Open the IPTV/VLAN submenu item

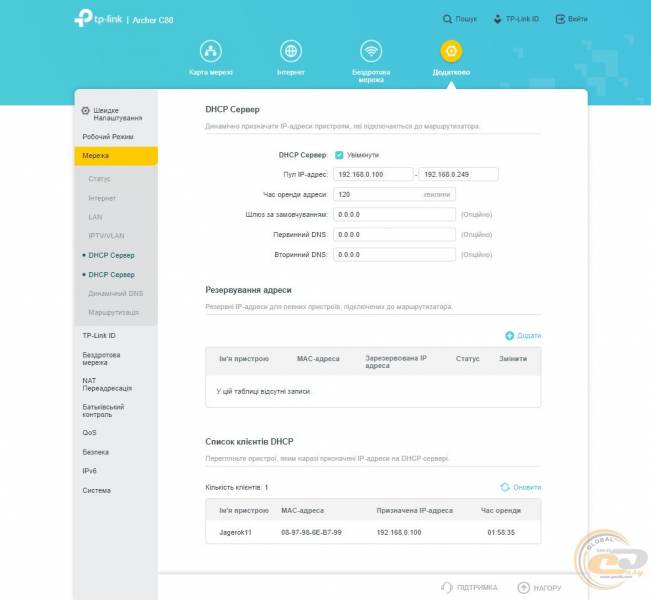pyautogui.click(x=106, y=236)
